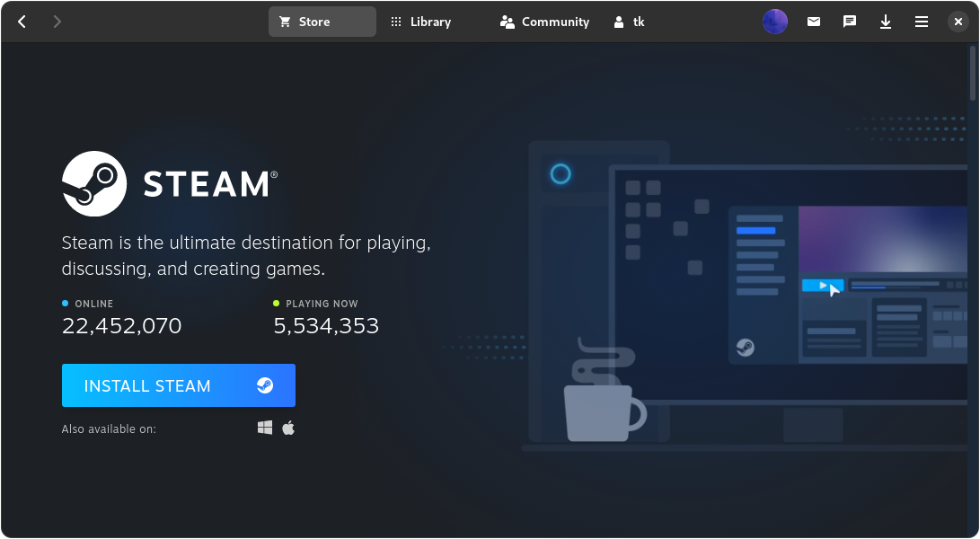This screenshot has width=980, height=539.
Task: Select the Apple platform icon
Action: [x=288, y=428]
